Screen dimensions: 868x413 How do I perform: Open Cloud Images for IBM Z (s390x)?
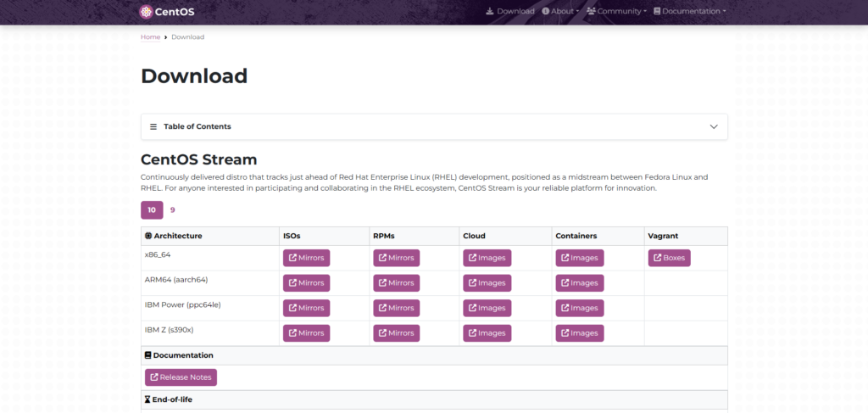tap(487, 333)
